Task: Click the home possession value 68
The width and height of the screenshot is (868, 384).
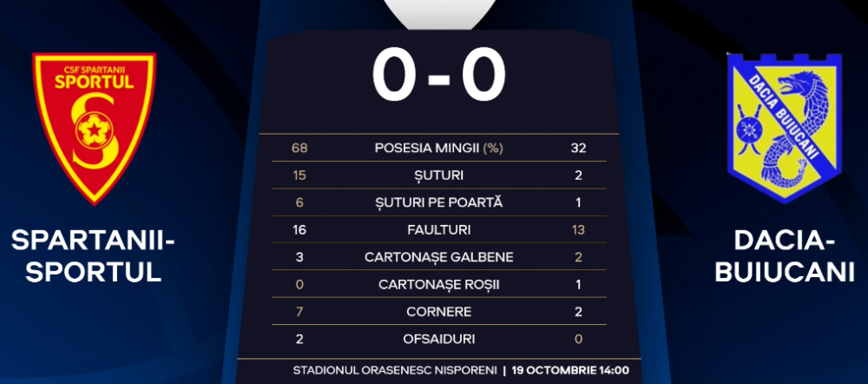Action: [299, 149]
